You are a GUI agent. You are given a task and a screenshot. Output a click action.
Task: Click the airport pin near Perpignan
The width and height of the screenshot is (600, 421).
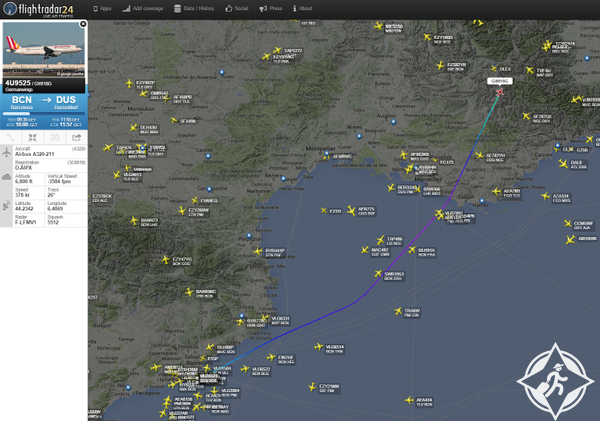[x=249, y=235]
